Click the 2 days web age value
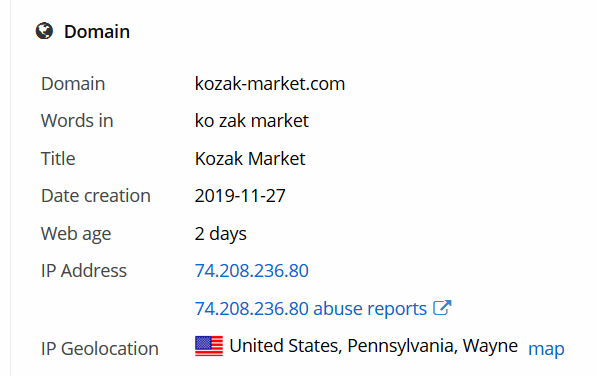The height and width of the screenshot is (376, 597). pos(220,234)
